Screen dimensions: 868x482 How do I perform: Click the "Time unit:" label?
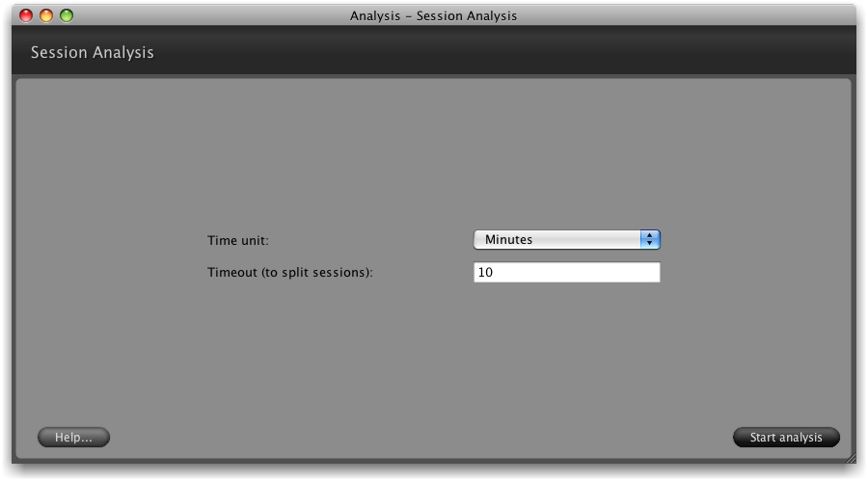[238, 240]
